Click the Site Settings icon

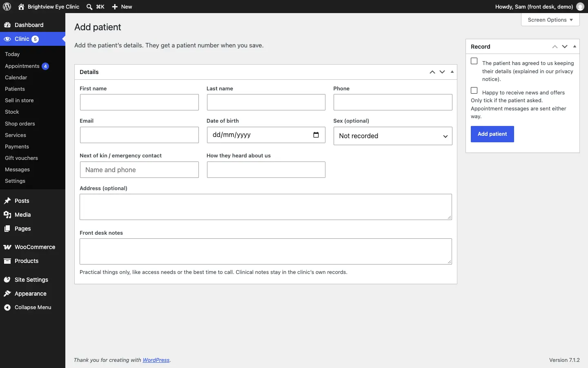pyautogui.click(x=7, y=280)
